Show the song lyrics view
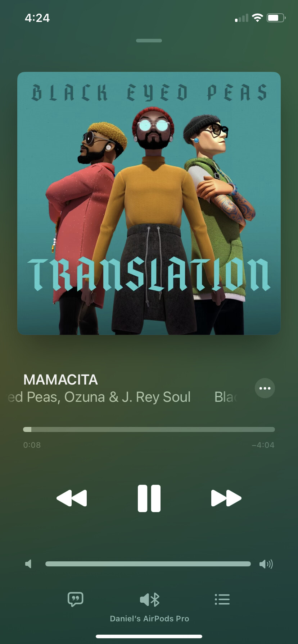Image resolution: width=298 pixels, height=644 pixels. click(76, 599)
